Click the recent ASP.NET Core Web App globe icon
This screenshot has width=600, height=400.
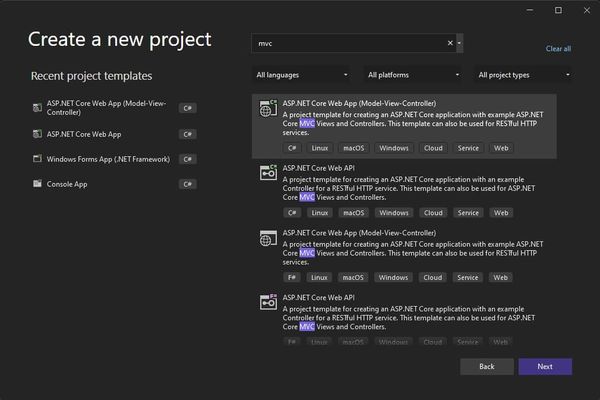tap(37, 133)
